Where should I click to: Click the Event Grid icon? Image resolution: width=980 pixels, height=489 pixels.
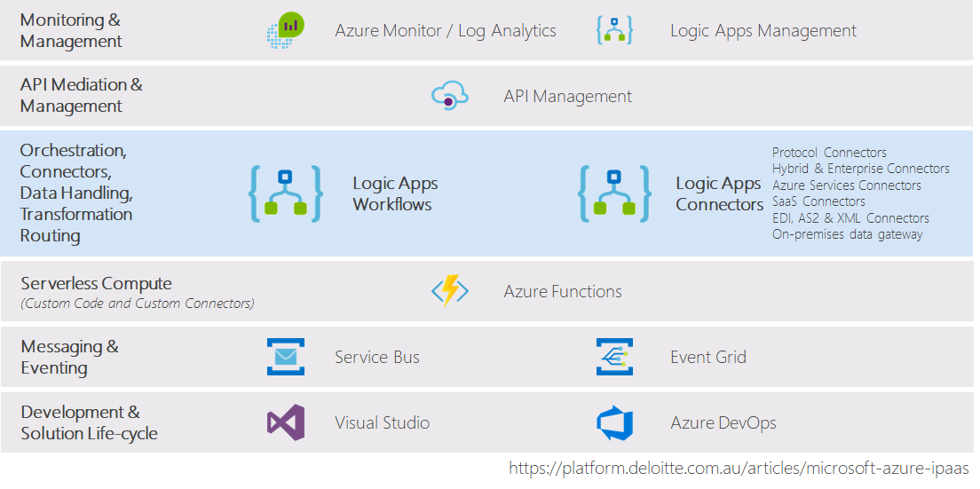pyautogui.click(x=614, y=357)
